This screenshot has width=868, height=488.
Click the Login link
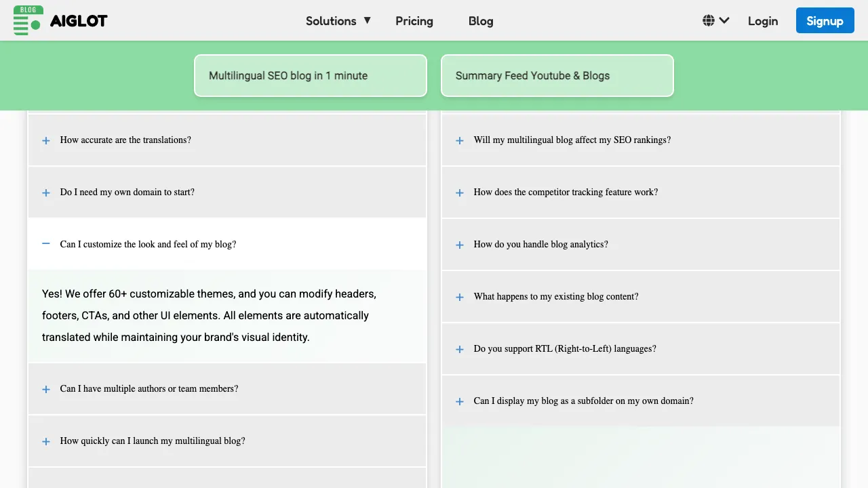[763, 21]
